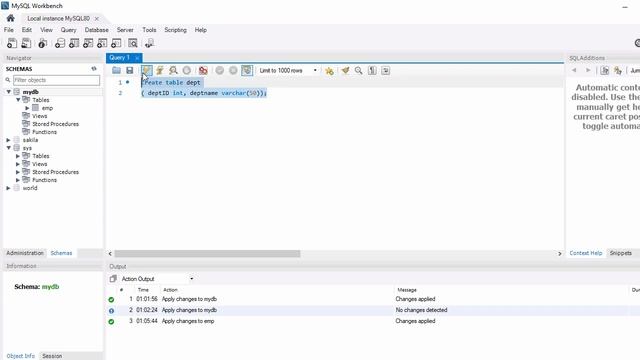Viewport: 640px width, 360px height.
Task: Click the copy icon beside Action Output
Action: coord(113,279)
